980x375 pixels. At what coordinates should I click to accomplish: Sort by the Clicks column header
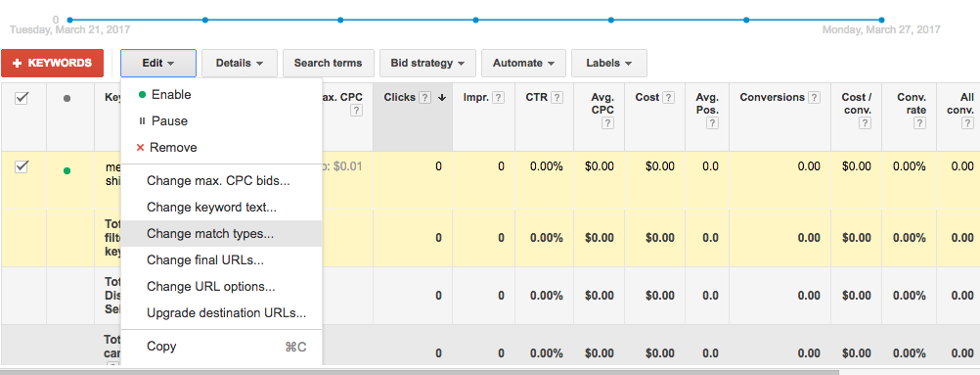pyautogui.click(x=400, y=97)
